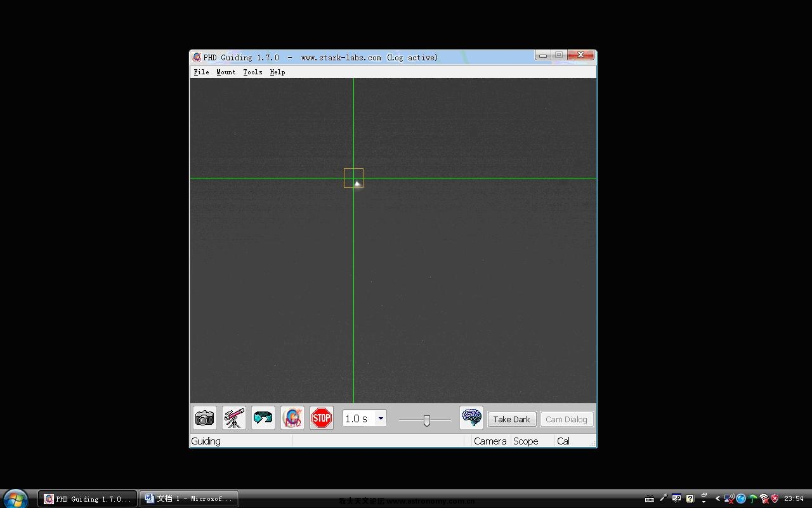Screen dimensions: 812x508
Task: Click the keyboard icon in language bar
Action: coord(650,498)
